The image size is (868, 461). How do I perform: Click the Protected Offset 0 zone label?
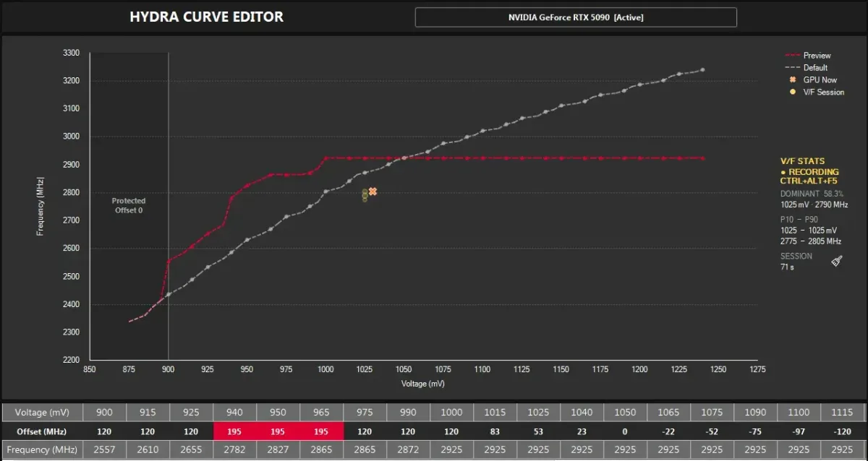129,205
